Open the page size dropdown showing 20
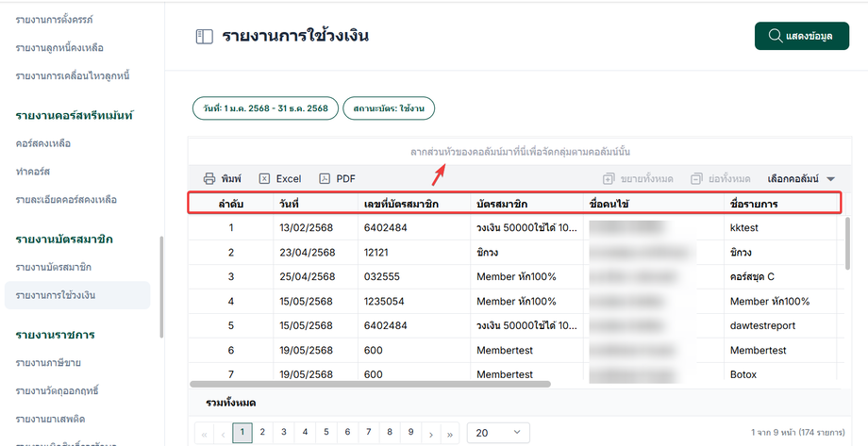Screen dimensions: 868x446 pos(498,433)
